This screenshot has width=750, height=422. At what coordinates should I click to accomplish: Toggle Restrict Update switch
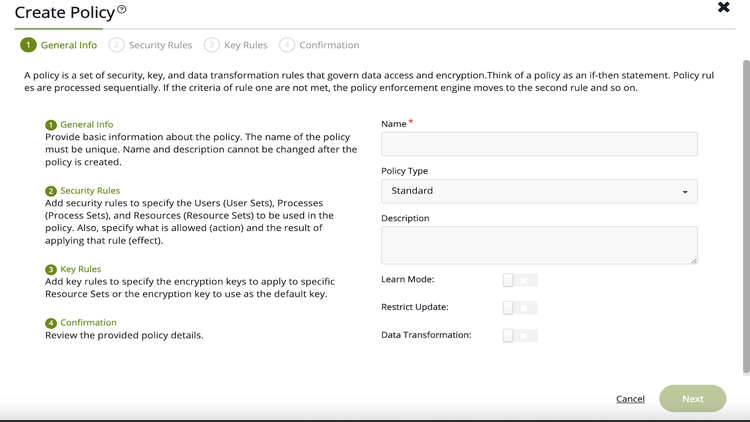(520, 308)
